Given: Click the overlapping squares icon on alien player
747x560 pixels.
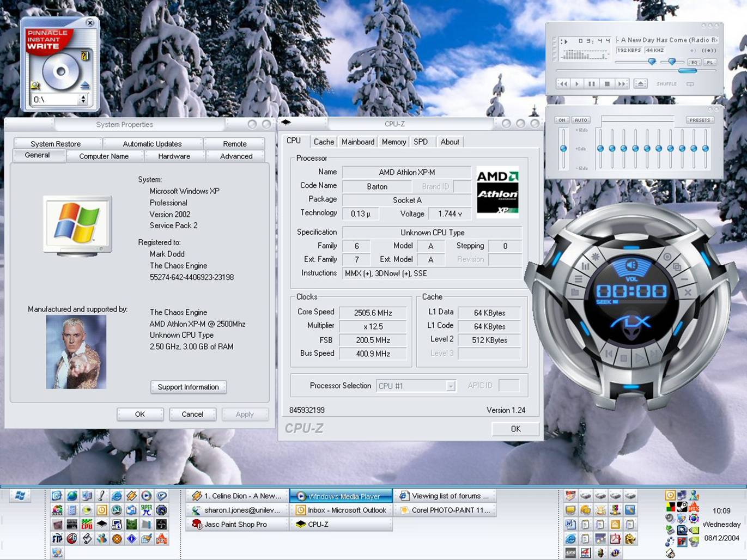Looking at the screenshot, I should [677, 267].
